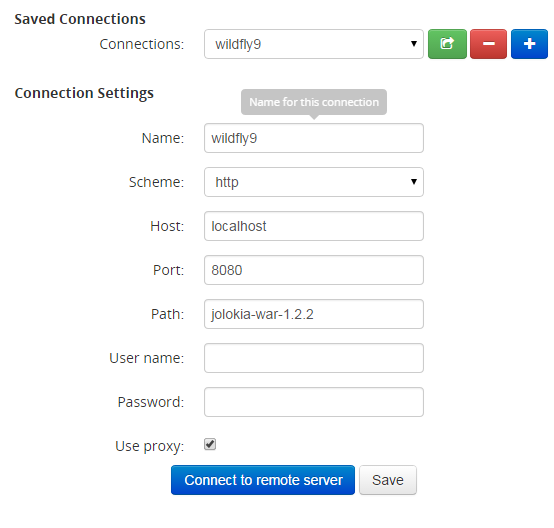Click the 'Path:' label
This screenshot has width=554, height=528.
[x=167, y=314]
